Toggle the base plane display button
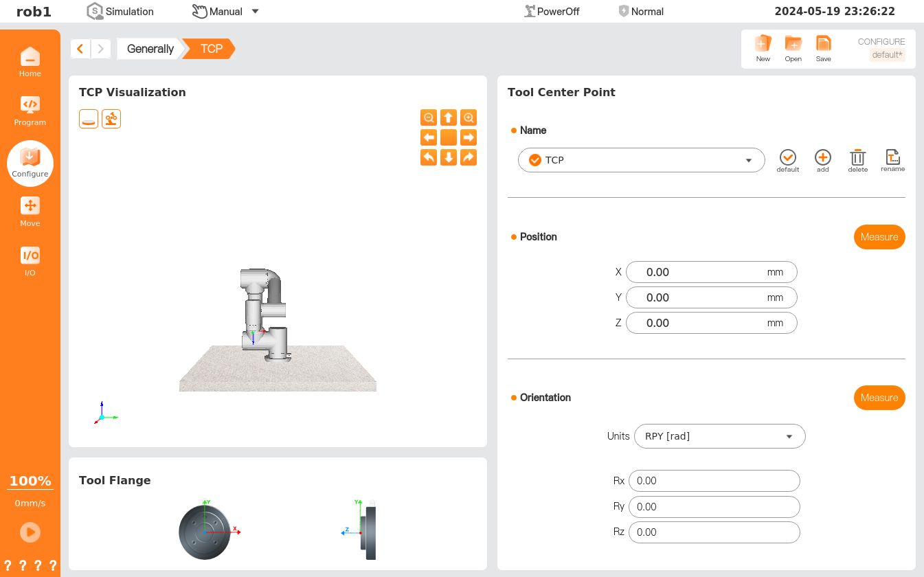 pos(89,119)
